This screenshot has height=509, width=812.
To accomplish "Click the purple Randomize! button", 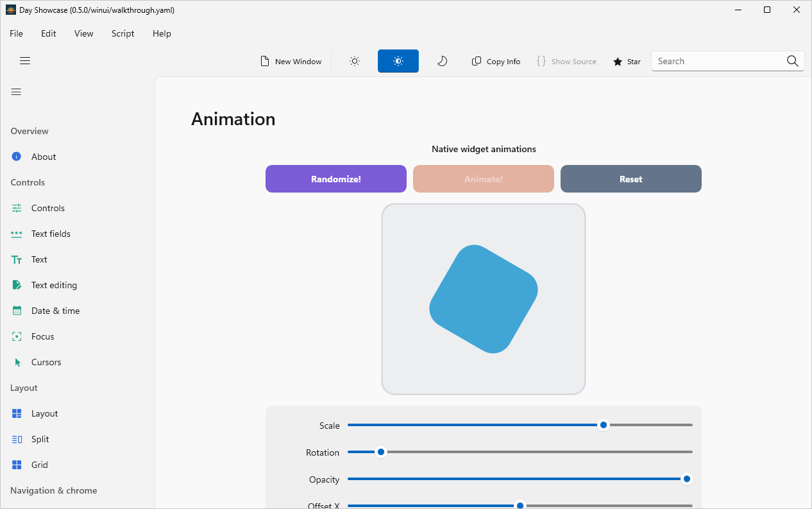I will tap(336, 179).
